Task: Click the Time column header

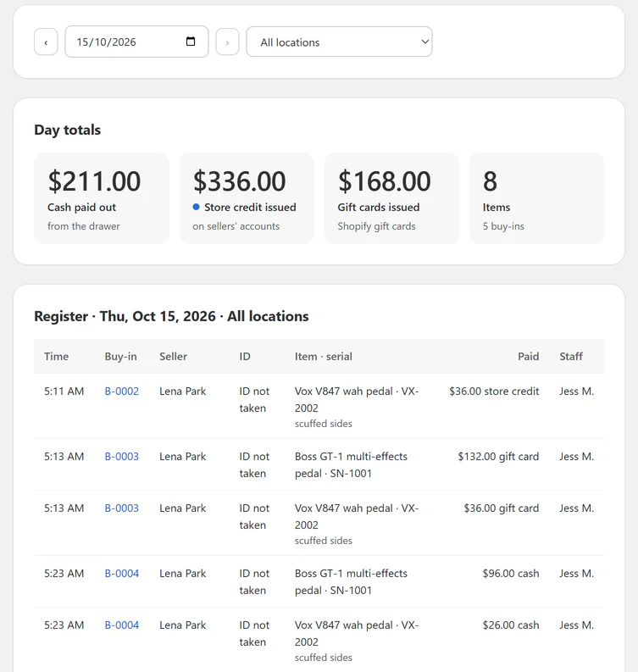Action: pyautogui.click(x=56, y=357)
